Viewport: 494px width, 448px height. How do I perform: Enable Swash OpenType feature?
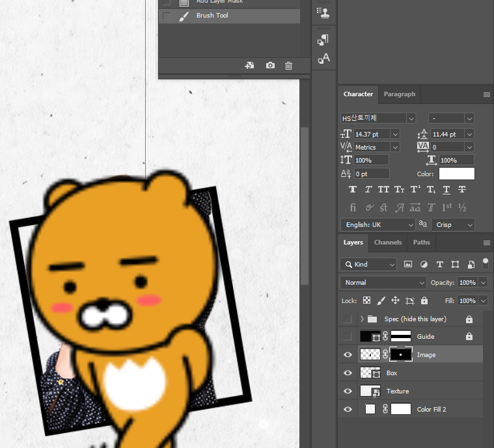pyautogui.click(x=400, y=207)
